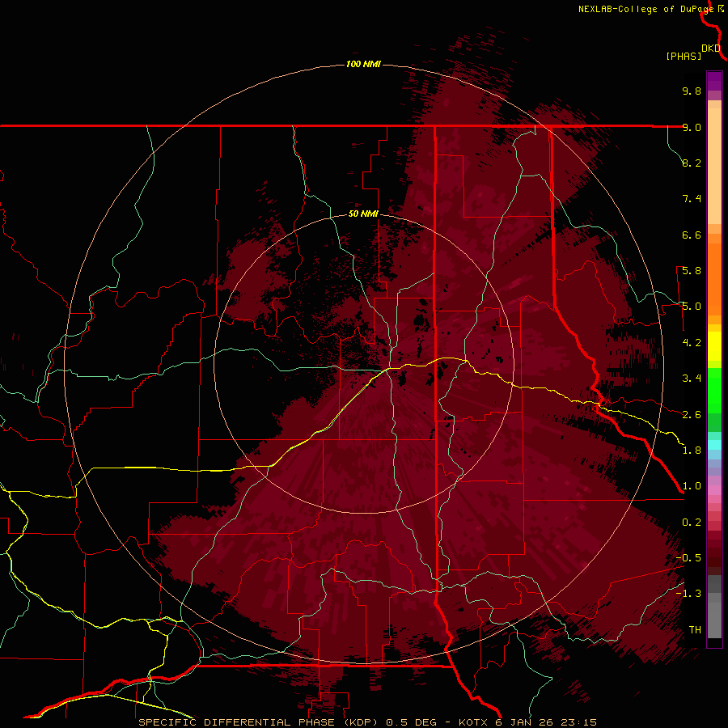Viewport: 728px width, 728px height.
Task: Pick the cyan band of the color bar
Action: (714, 445)
